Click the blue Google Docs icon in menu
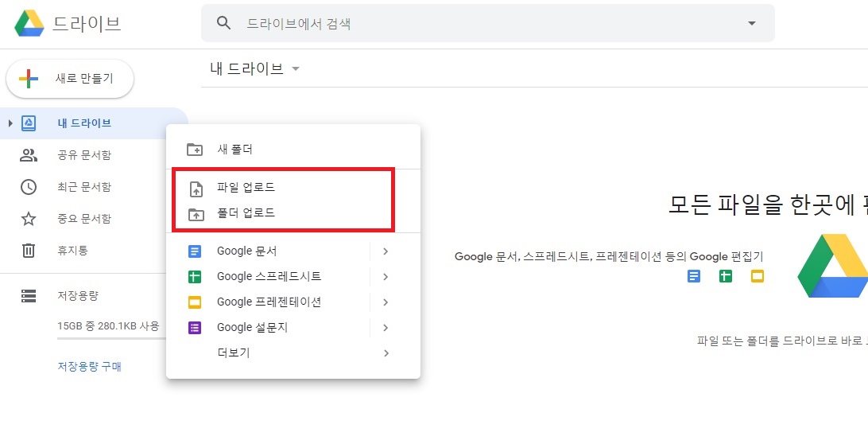 [x=195, y=251]
